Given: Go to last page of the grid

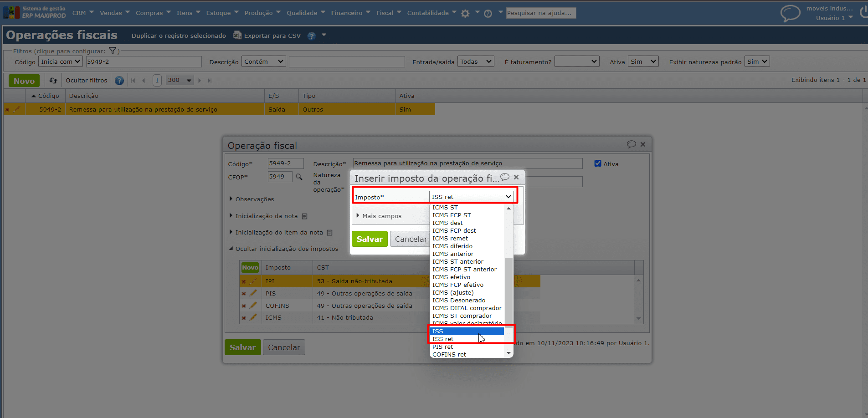Looking at the screenshot, I should click(210, 81).
